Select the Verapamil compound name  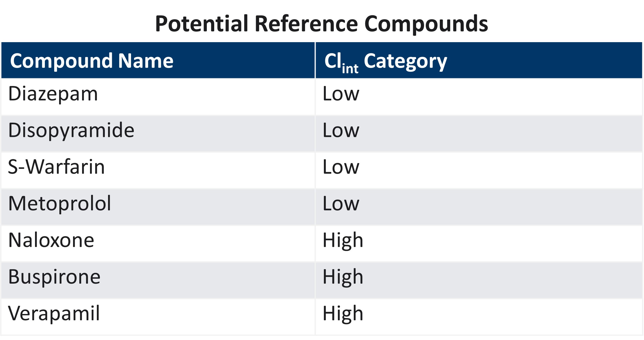[x=54, y=313]
